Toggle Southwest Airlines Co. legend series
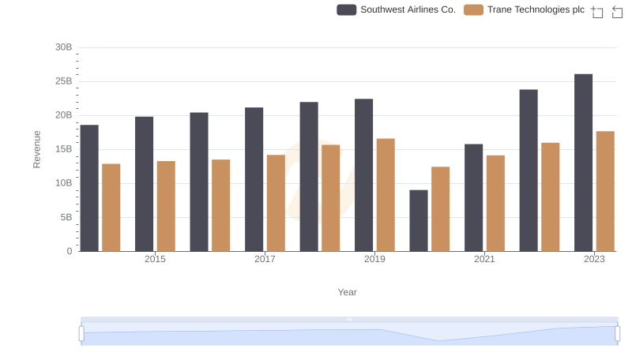Screen dimensions: 632x364 tap(397, 9)
